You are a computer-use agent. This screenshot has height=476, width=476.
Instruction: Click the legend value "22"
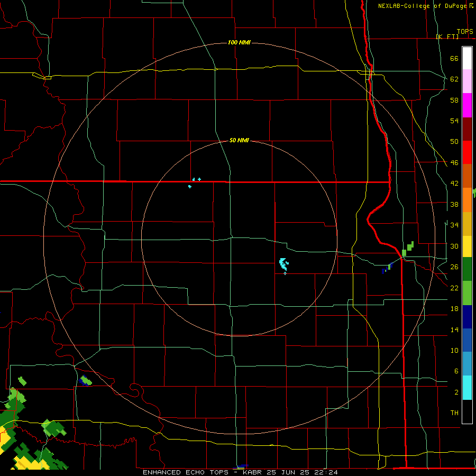pos(454,288)
